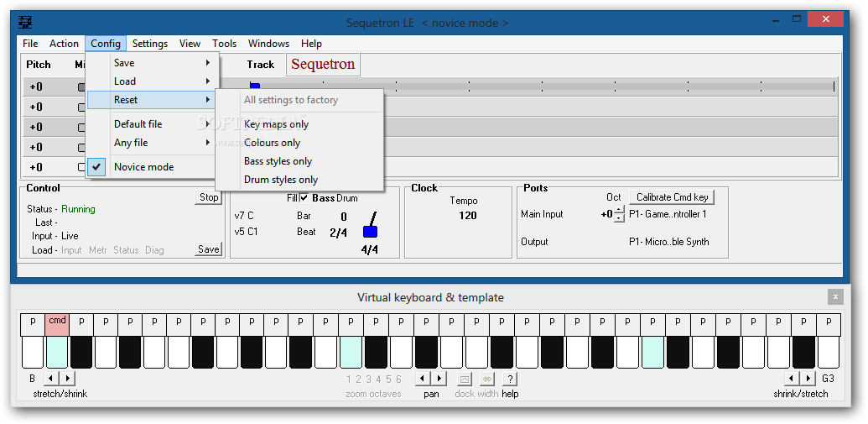
Task: Click the blue marker on the track timeline
Action: click(x=255, y=86)
